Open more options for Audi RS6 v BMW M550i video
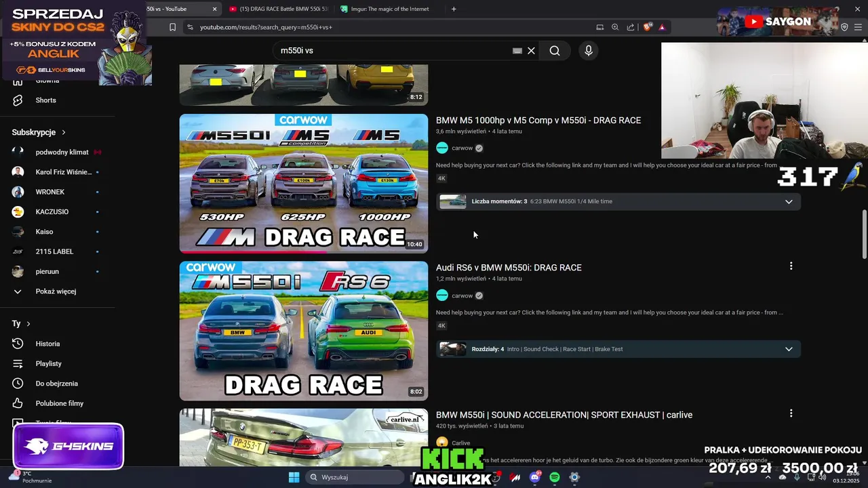Screen dimensions: 868x488 point(791,266)
